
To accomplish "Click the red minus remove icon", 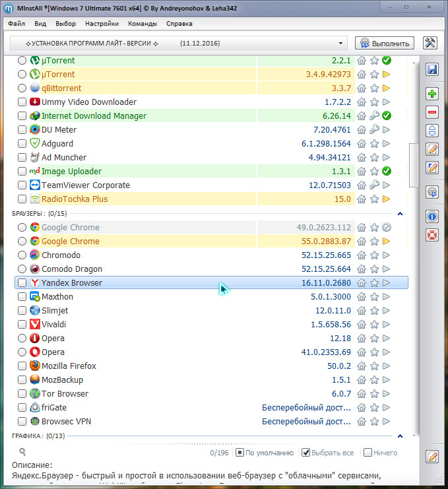I will click(432, 112).
